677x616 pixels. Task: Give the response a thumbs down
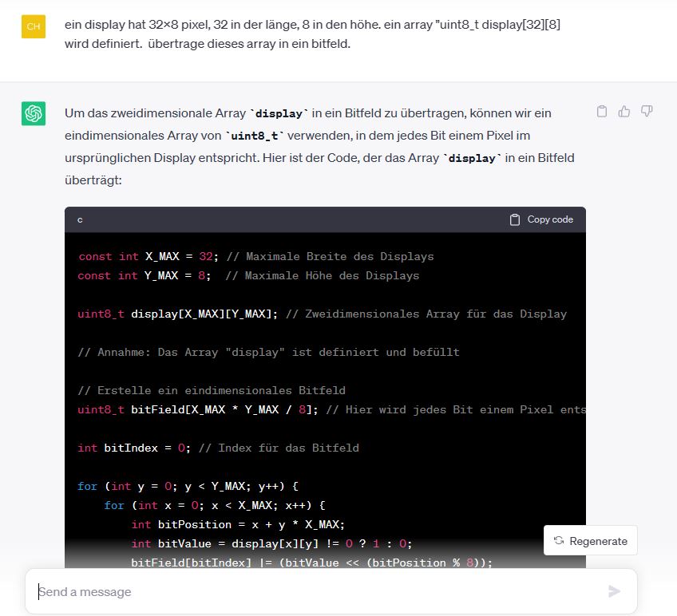[647, 112]
